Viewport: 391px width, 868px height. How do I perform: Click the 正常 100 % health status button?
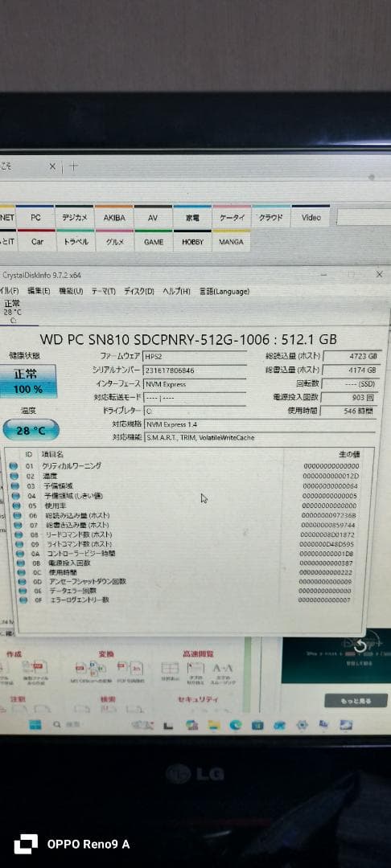tap(28, 382)
